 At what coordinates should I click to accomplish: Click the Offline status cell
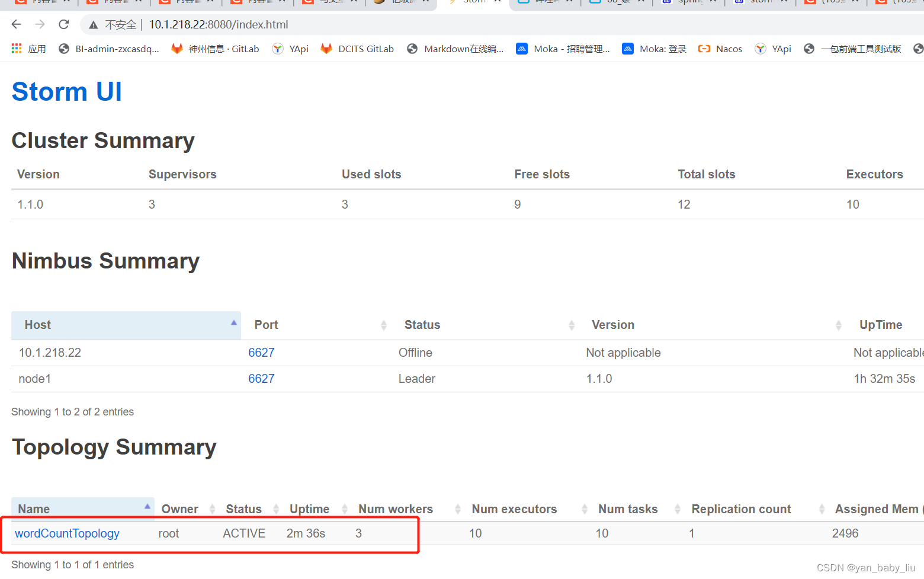pos(415,353)
